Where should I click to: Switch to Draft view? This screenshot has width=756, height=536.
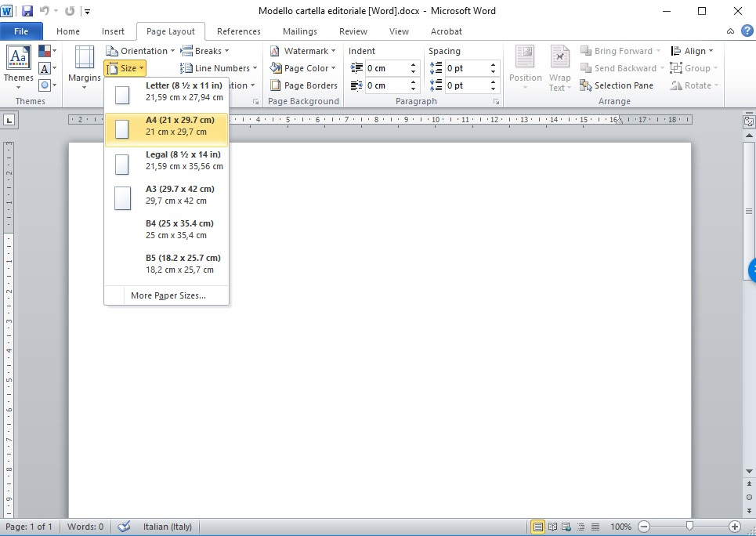point(595,527)
